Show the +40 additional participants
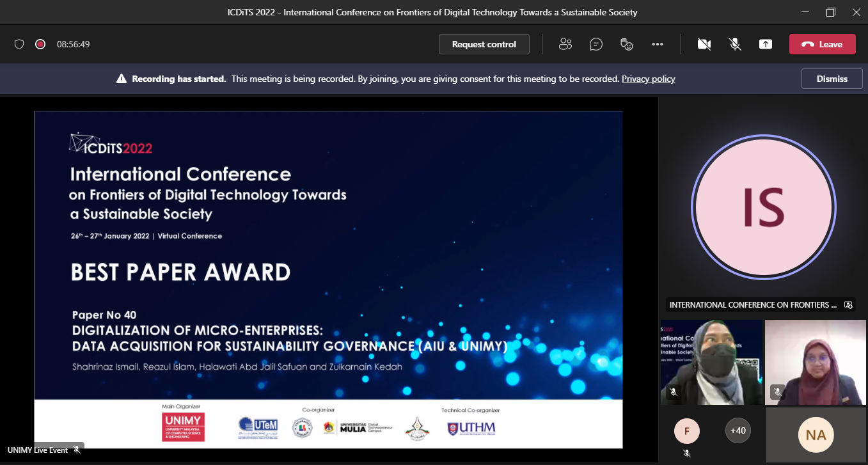This screenshot has width=868, height=465. click(x=738, y=431)
